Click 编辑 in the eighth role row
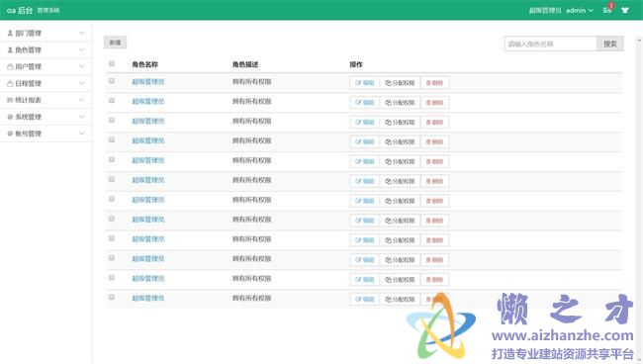 point(365,221)
